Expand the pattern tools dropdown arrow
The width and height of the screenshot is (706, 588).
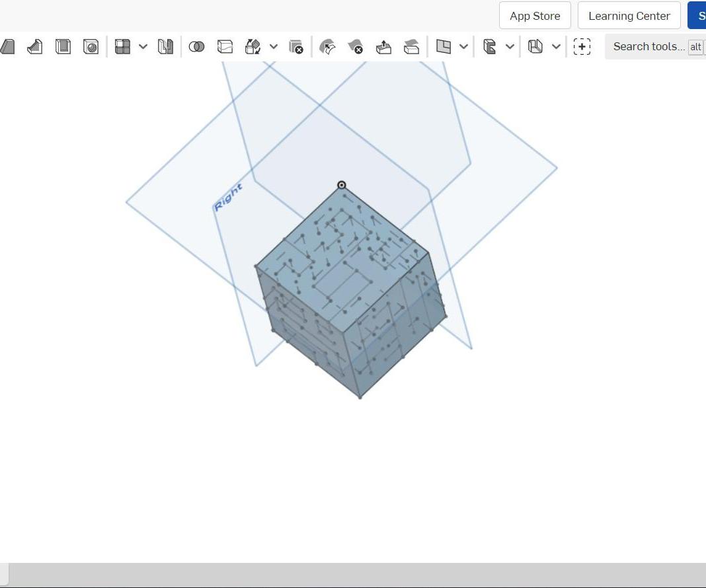coord(143,46)
